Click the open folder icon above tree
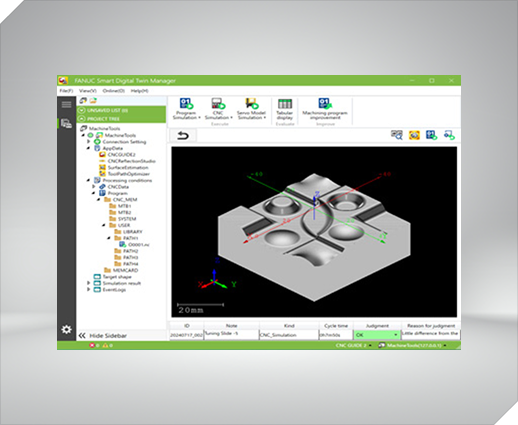The width and height of the screenshot is (518, 425). 93,100
